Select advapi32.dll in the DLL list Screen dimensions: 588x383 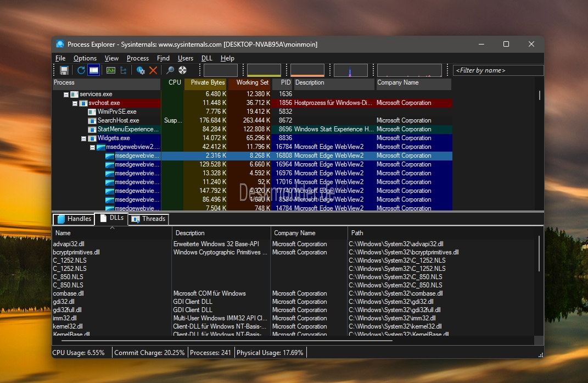click(69, 244)
